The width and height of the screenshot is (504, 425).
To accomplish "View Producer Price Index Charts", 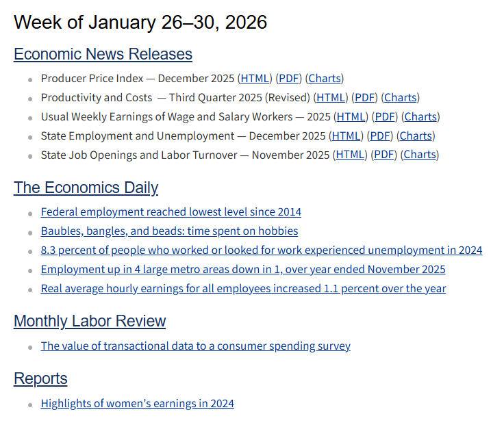I will (325, 79).
